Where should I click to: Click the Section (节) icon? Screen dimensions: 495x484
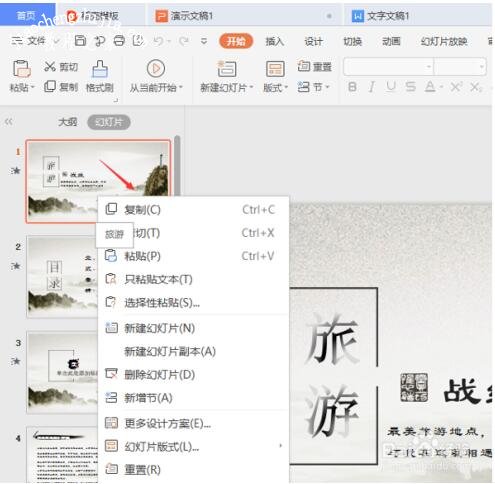point(303,87)
